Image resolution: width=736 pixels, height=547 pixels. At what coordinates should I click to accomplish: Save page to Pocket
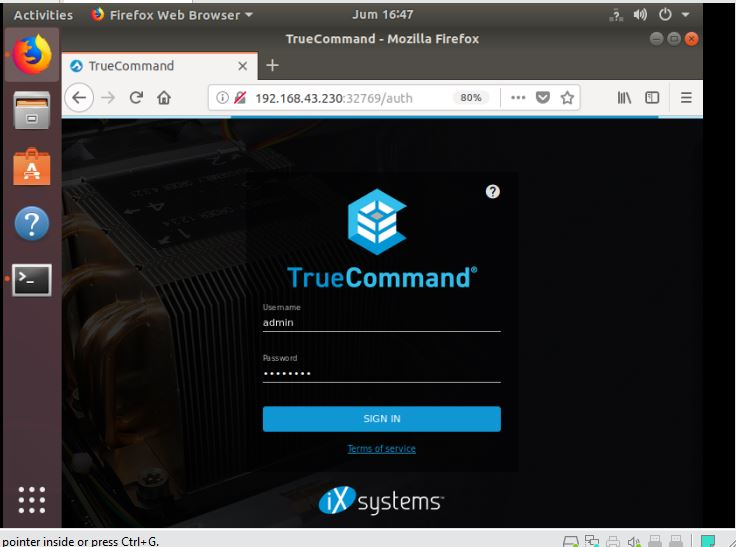pos(543,98)
